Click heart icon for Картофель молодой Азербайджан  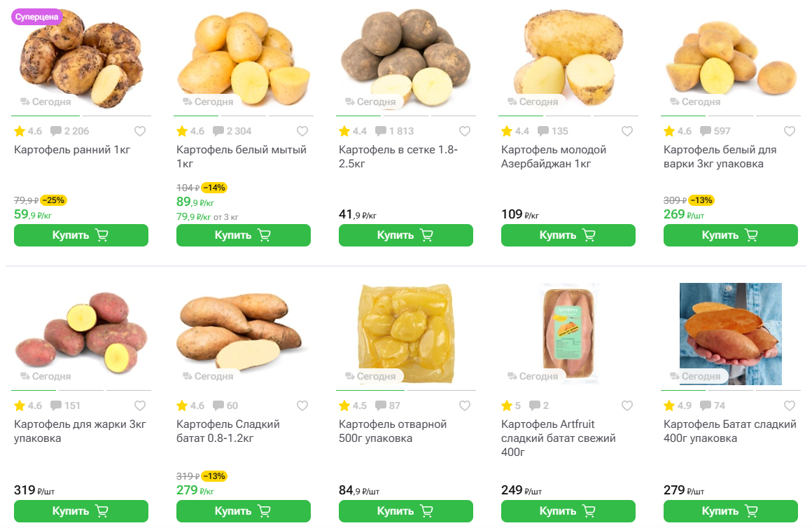(627, 131)
